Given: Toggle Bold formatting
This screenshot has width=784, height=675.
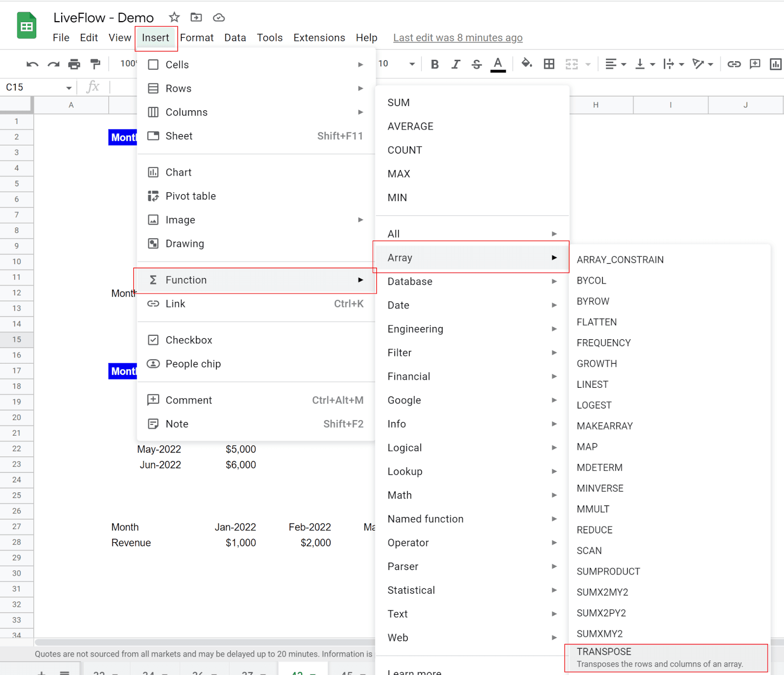Looking at the screenshot, I should [435, 64].
